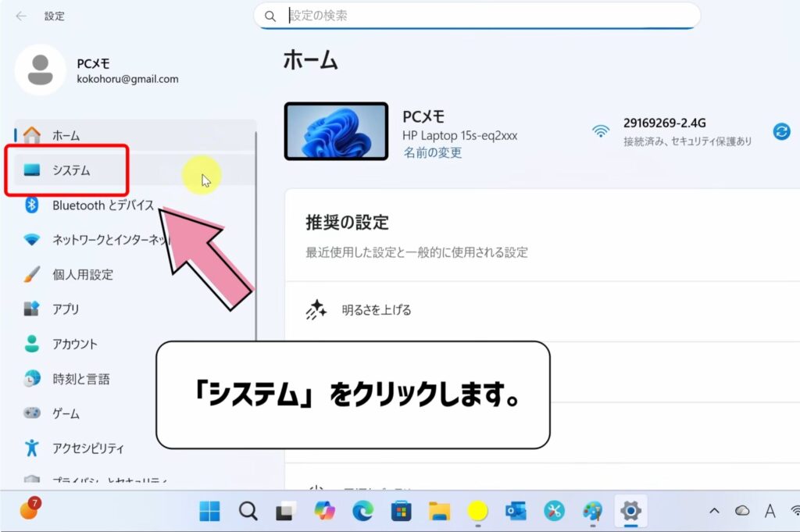800x532 pixels.
Task: Click the ネットワークとインターネット Wi-Fi icon
Action: (30, 240)
